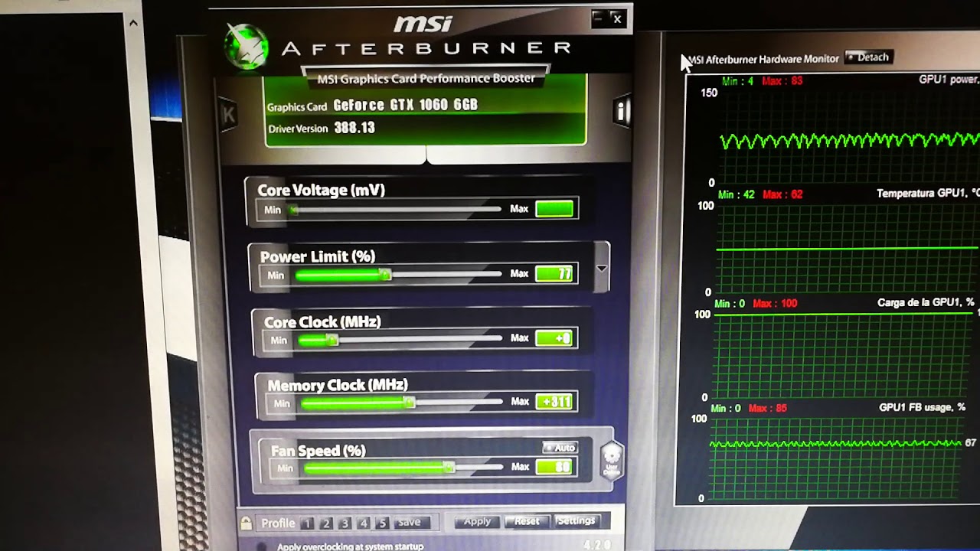Click driver version number 388.13

point(354,128)
